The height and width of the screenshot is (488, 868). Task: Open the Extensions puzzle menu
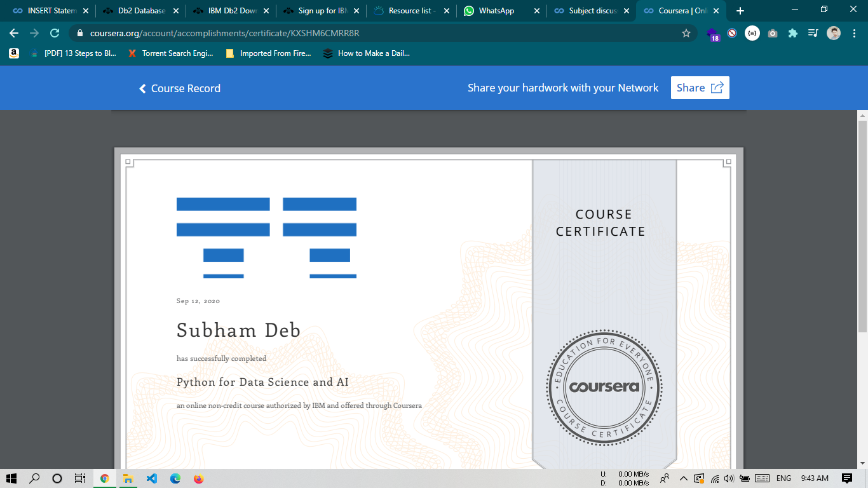tap(793, 33)
